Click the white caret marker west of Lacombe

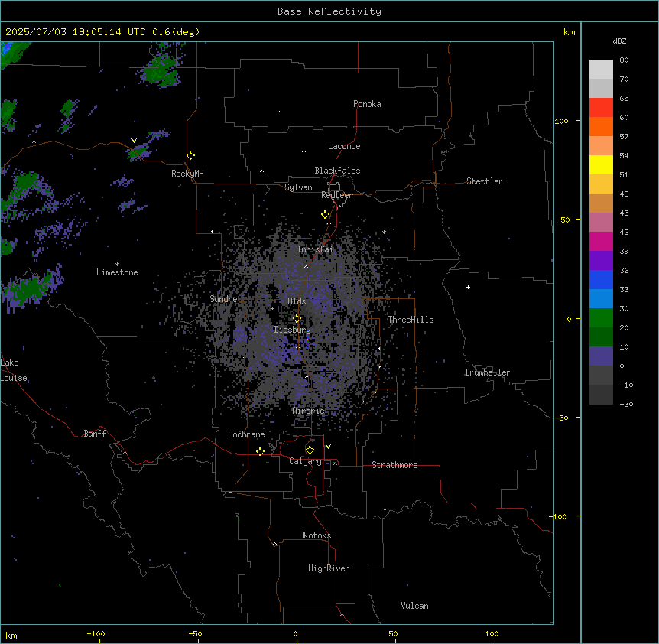pyautogui.click(x=304, y=151)
